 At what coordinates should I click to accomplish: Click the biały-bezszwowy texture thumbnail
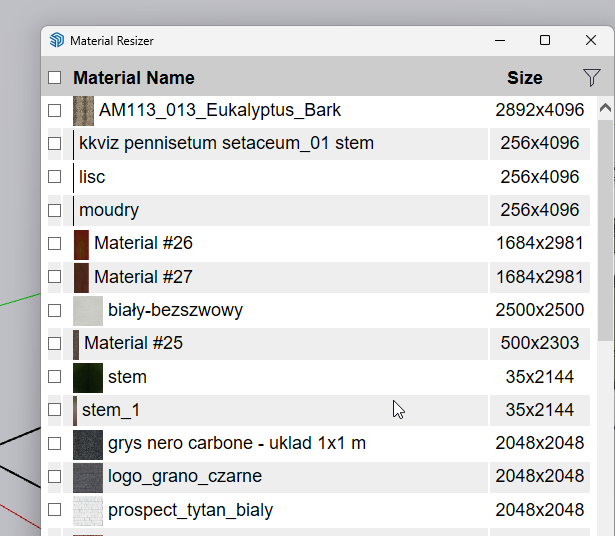click(x=88, y=311)
